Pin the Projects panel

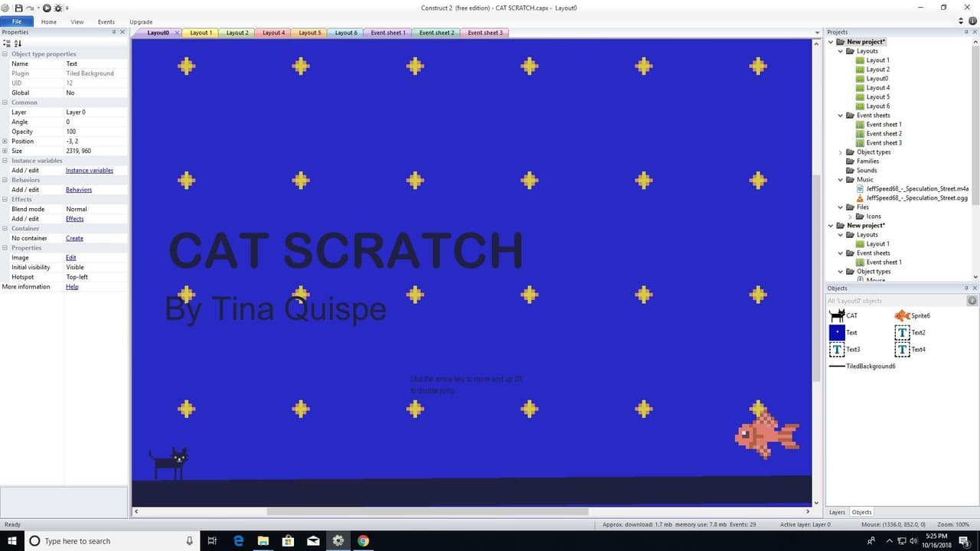(966, 32)
